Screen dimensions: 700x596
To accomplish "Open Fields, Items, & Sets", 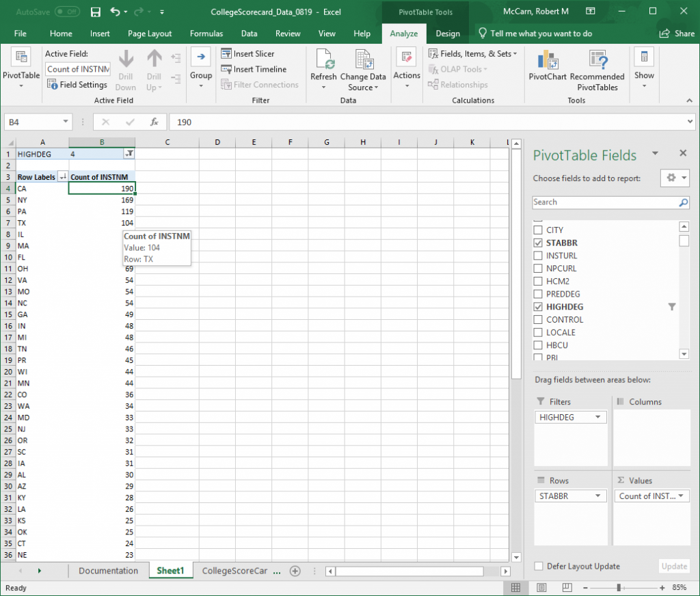I will tap(472, 53).
